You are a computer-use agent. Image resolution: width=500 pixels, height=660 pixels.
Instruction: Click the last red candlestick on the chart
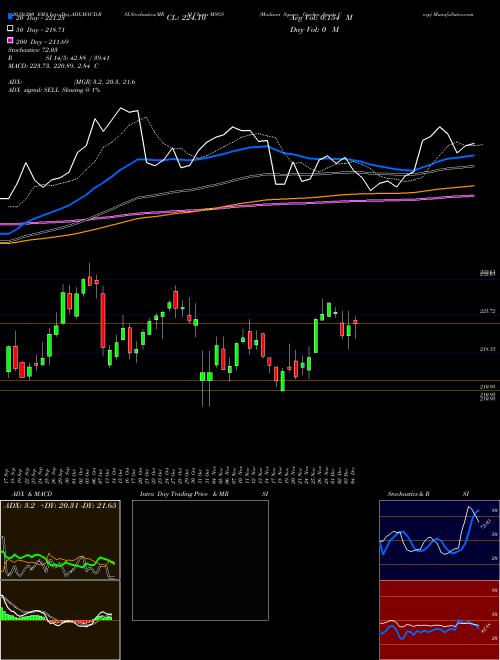pyautogui.click(x=355, y=322)
